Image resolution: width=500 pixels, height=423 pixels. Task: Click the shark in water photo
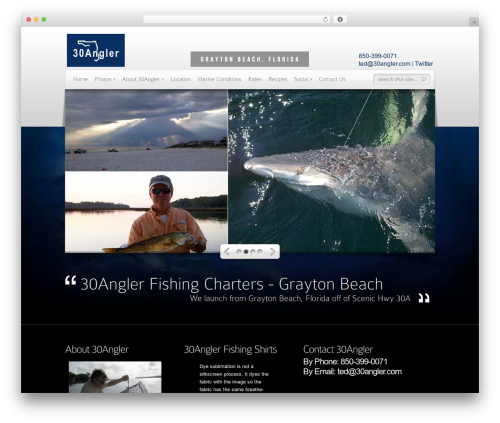point(331,171)
